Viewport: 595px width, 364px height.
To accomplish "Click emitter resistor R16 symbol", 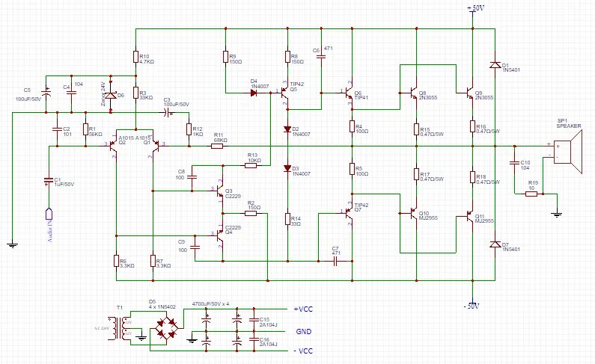I will click(472, 126).
